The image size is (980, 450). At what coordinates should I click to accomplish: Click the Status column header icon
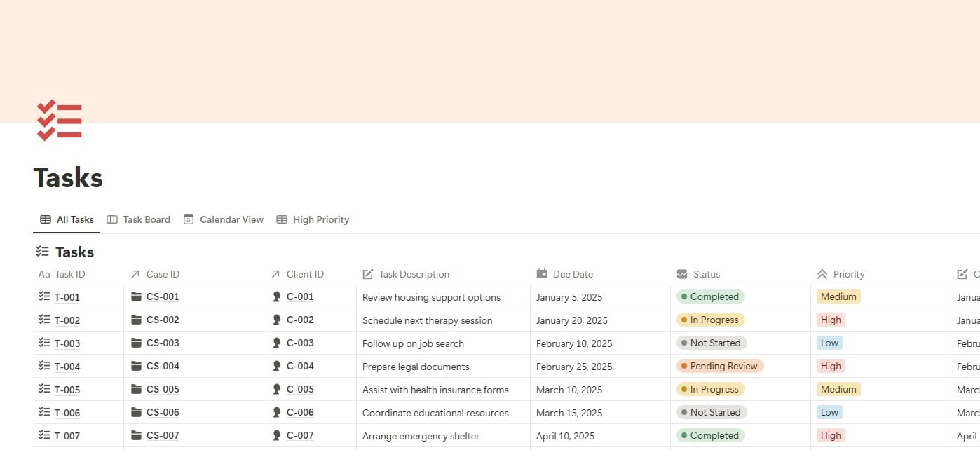tap(682, 274)
